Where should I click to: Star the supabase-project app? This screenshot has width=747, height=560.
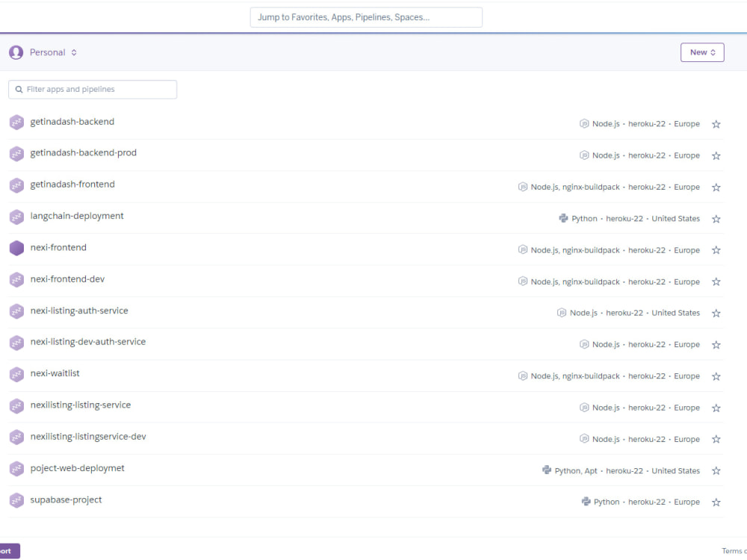point(716,503)
